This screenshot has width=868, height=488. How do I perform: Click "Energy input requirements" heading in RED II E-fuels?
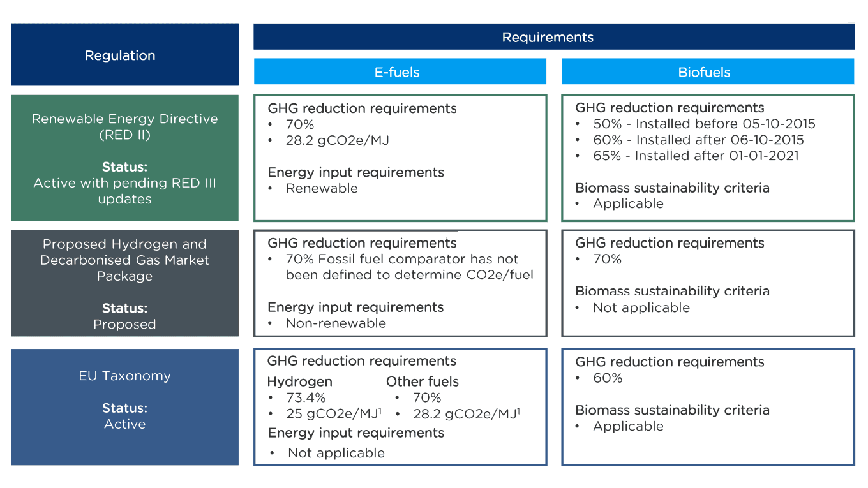(x=355, y=172)
